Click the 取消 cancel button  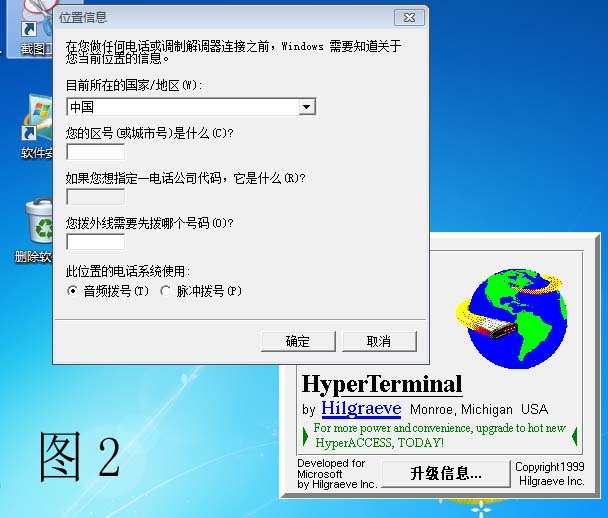(379, 341)
